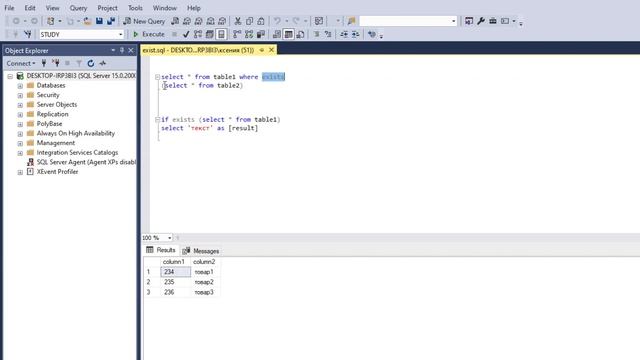Click the Refresh icon in Object Explorer
Viewport: 640px width, 360px height.
tap(91, 63)
